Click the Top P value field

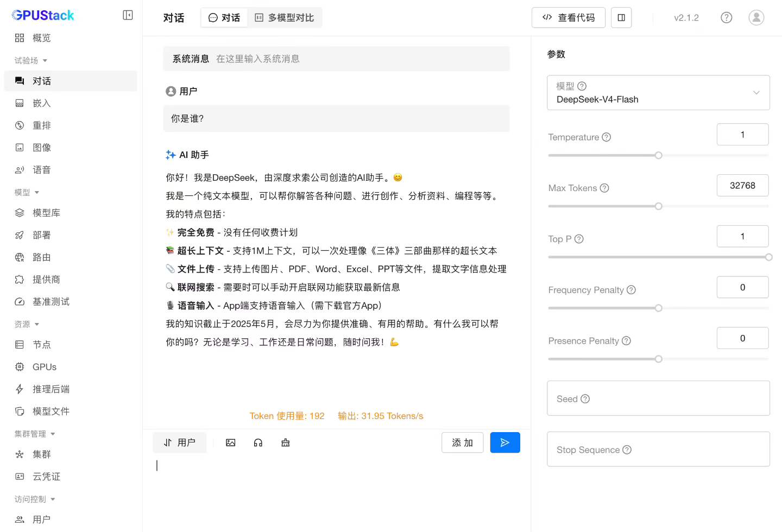(x=742, y=236)
